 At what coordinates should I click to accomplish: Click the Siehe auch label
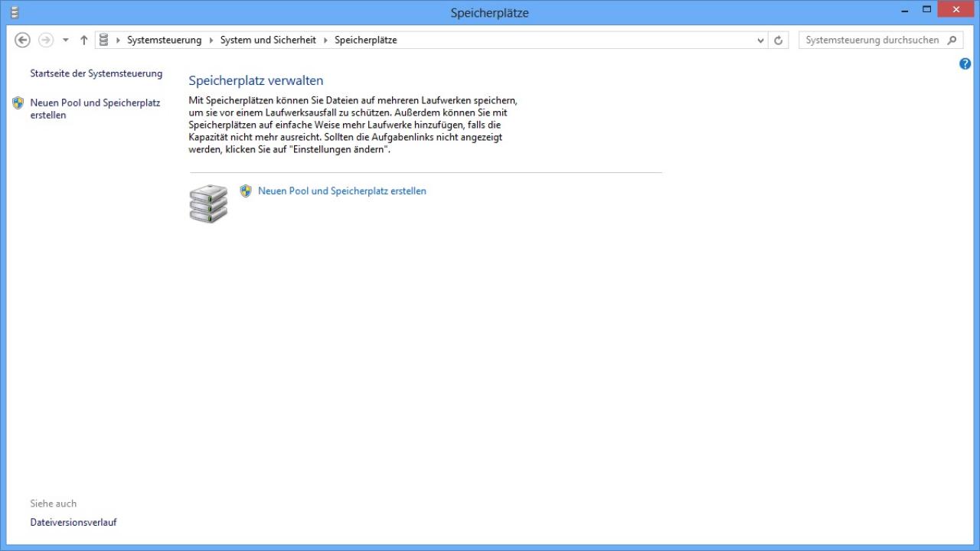(54, 504)
